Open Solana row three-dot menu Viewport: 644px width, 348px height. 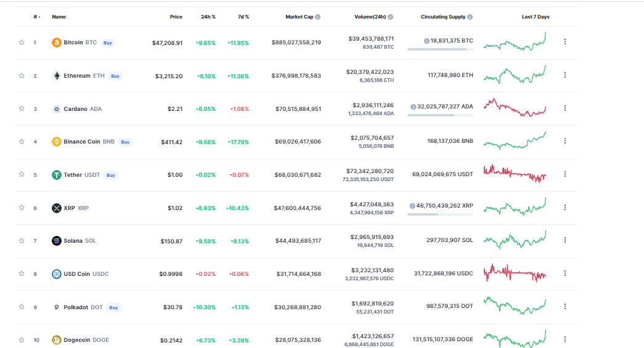pyautogui.click(x=565, y=240)
